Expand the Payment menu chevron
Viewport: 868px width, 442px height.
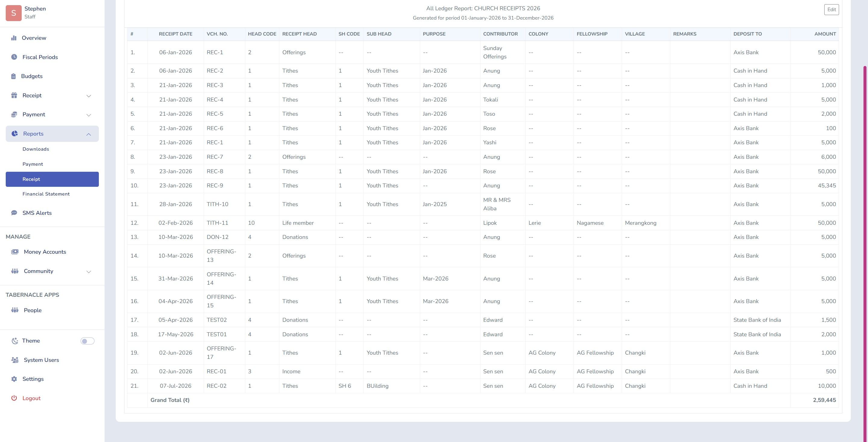point(89,115)
